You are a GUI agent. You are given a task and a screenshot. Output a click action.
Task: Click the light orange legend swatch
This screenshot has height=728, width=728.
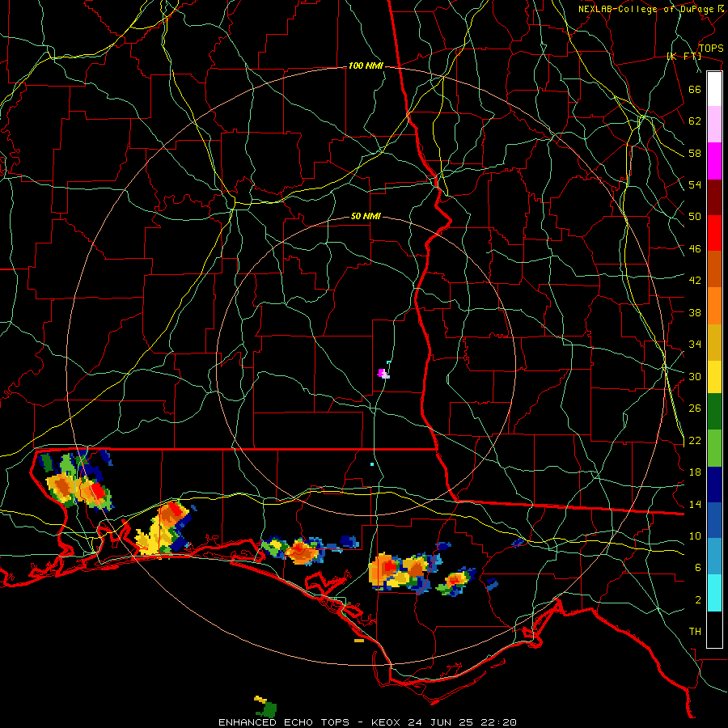tap(714, 306)
